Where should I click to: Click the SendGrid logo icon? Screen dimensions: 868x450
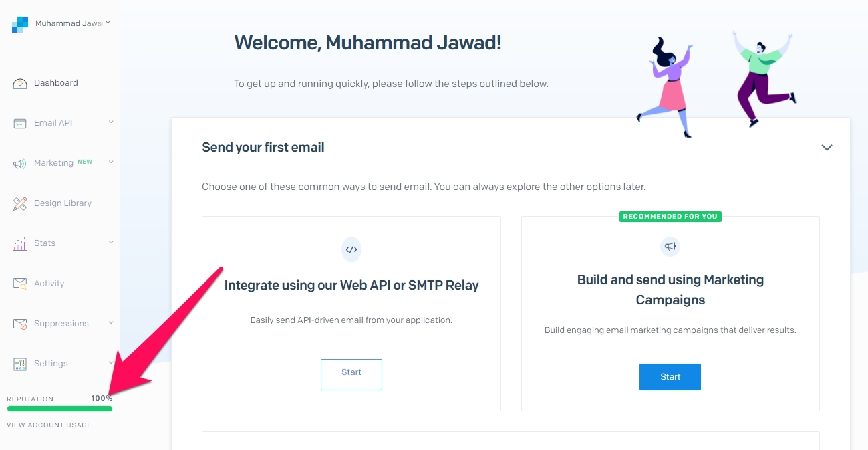20,24
